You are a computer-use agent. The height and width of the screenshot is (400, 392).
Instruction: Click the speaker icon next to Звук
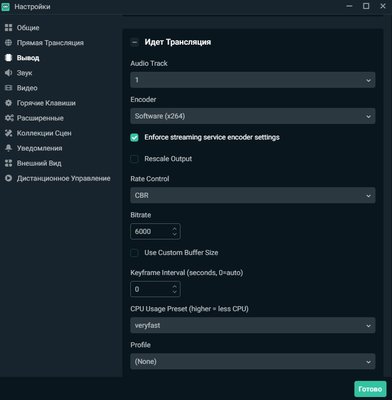pyautogui.click(x=8, y=73)
